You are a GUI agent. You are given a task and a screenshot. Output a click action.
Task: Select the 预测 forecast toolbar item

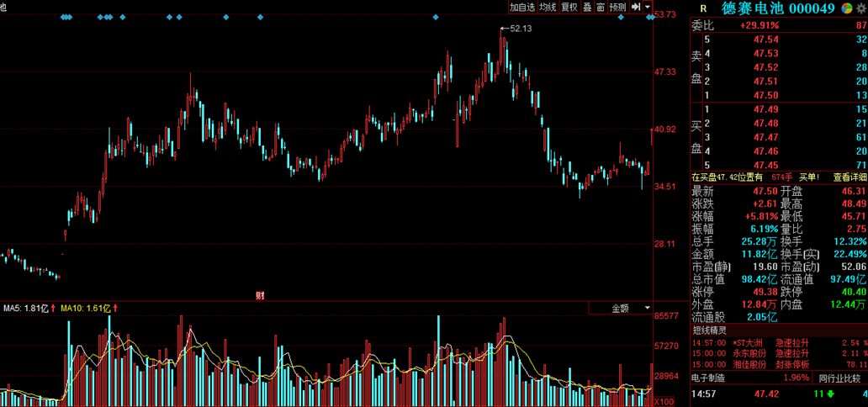(x=617, y=7)
